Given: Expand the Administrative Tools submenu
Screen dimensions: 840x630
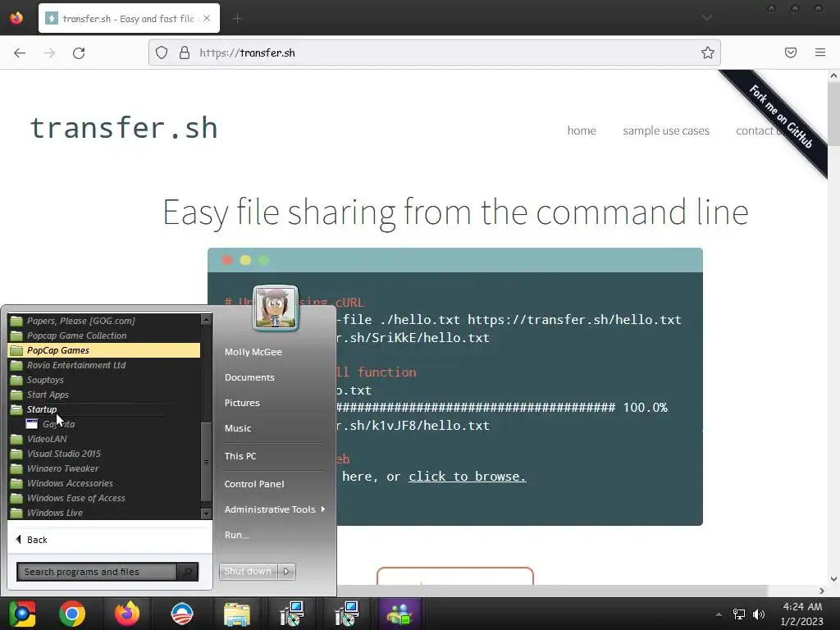Looking at the screenshot, I should click(x=274, y=509).
